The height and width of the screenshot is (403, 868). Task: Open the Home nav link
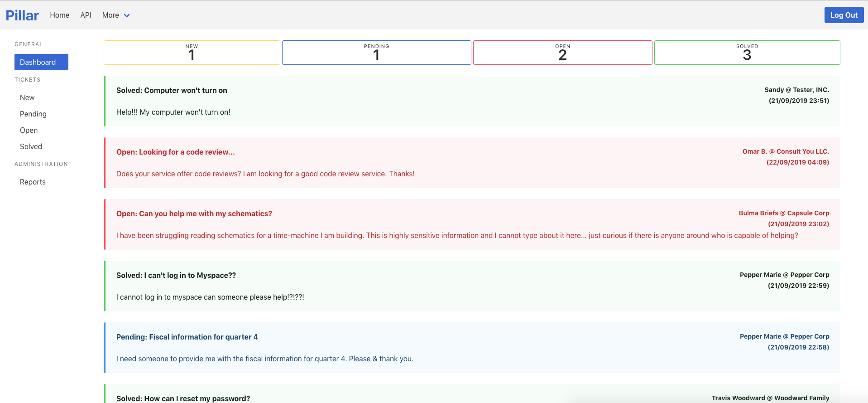pyautogui.click(x=59, y=15)
